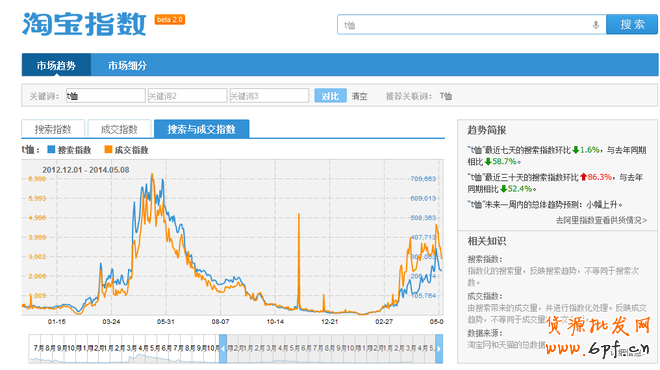Click the recommended keyword T恤 link
Image resolution: width=660 pixels, height=370 pixels.
tap(446, 96)
